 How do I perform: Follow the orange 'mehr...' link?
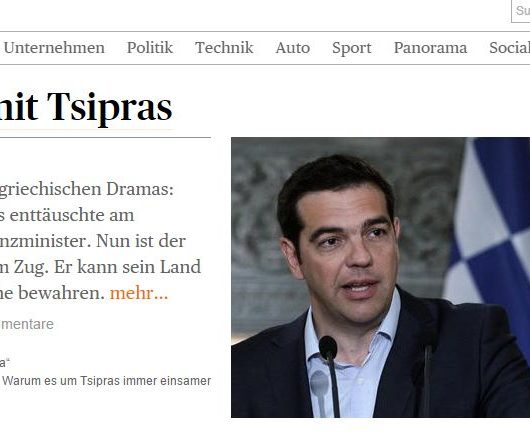pyautogui.click(x=139, y=293)
